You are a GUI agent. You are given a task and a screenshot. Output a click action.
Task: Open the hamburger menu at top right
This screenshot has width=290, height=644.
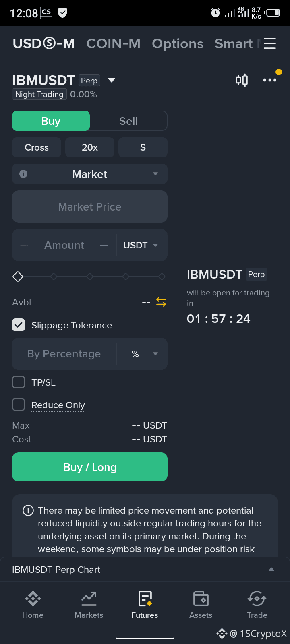click(270, 43)
